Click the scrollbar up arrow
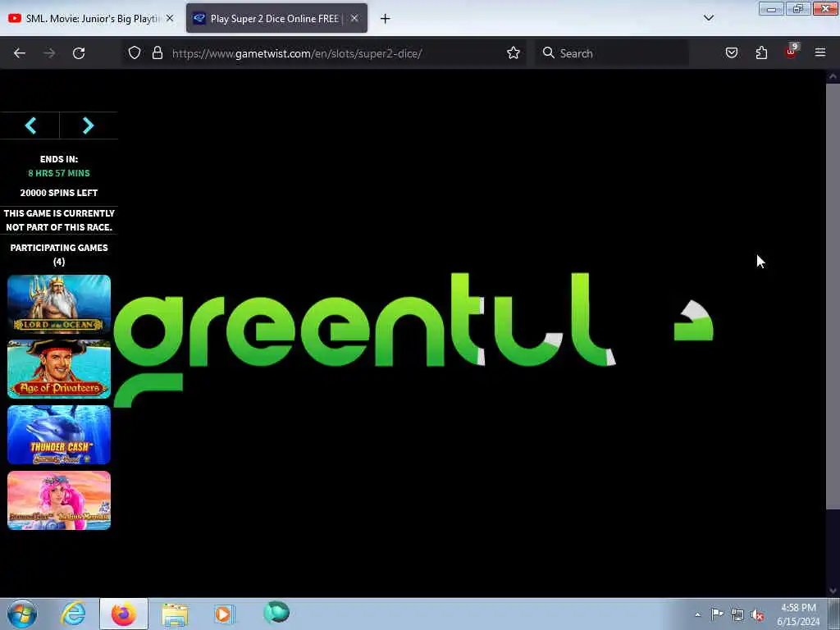The image size is (840, 630). pos(833,76)
